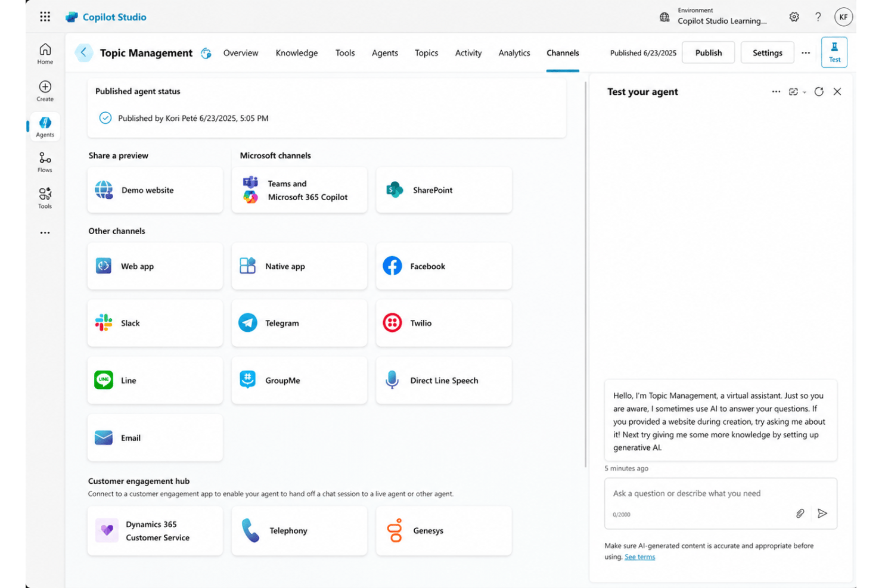Open the Telephony engagement option
Image resolution: width=882 pixels, height=588 pixels.
point(299,531)
